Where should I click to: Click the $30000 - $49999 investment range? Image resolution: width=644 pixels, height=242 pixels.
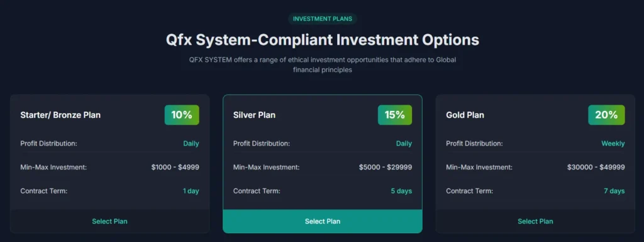pyautogui.click(x=596, y=168)
